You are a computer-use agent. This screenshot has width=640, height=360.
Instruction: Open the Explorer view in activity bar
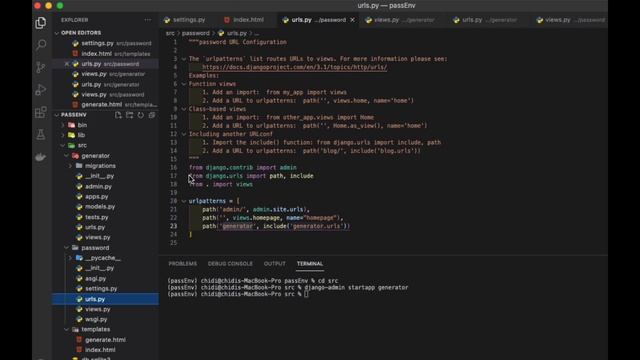pos(40,23)
